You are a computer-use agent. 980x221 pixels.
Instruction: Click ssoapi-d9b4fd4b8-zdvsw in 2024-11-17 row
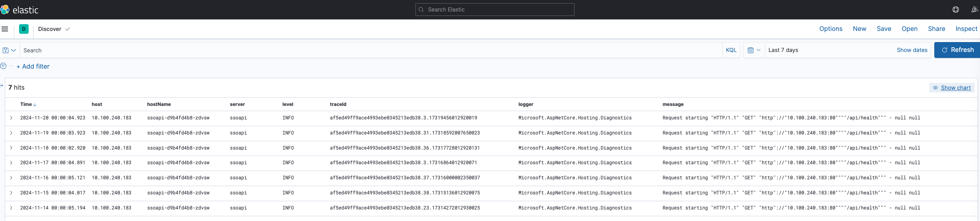(x=179, y=163)
